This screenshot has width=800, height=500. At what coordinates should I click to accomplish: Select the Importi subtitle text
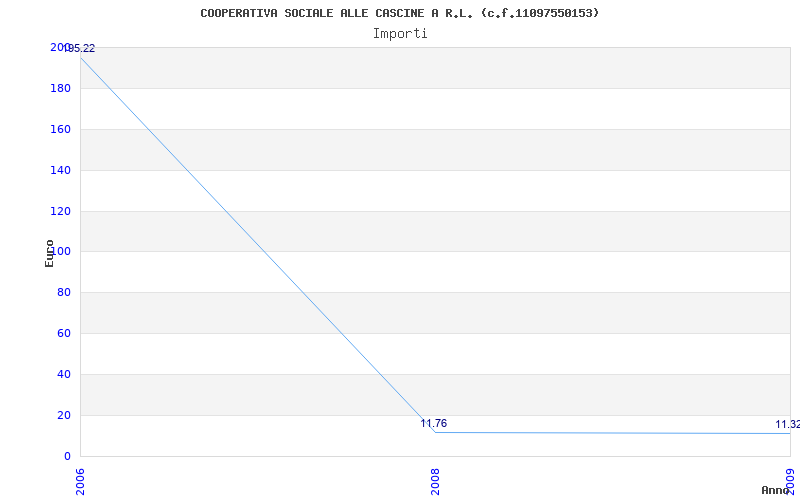(400, 34)
